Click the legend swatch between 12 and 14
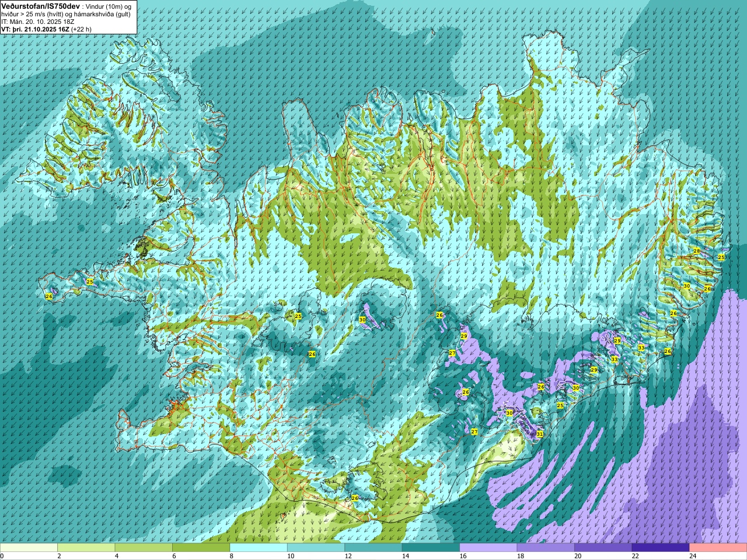The width and height of the screenshot is (747, 560). pos(373,547)
